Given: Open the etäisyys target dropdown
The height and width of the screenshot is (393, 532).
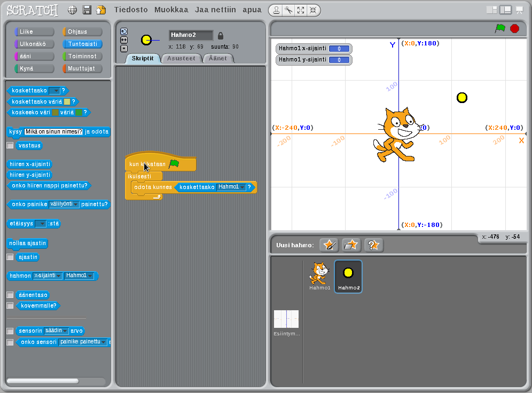Looking at the screenshot, I should click(41, 223).
